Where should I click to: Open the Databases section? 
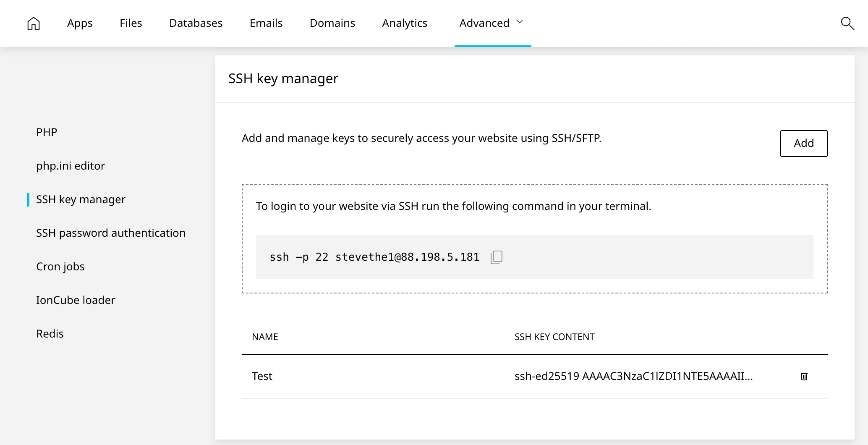click(x=196, y=23)
